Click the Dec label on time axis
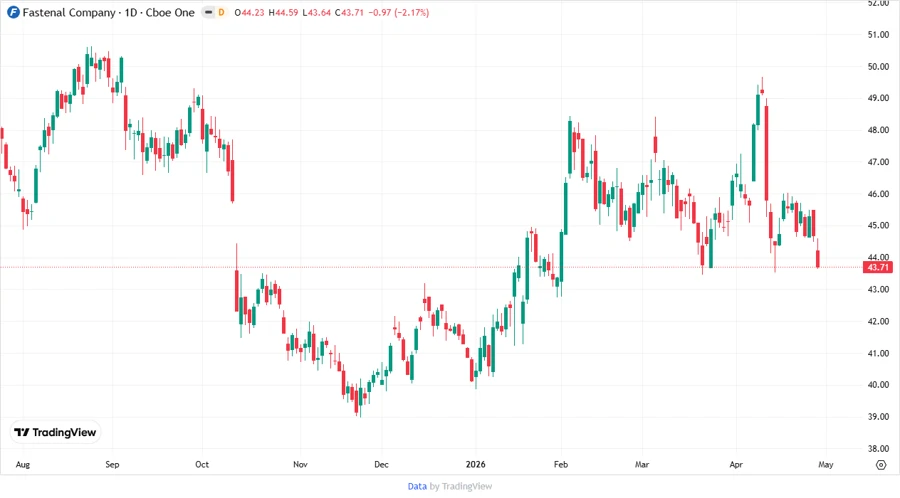 (x=381, y=465)
